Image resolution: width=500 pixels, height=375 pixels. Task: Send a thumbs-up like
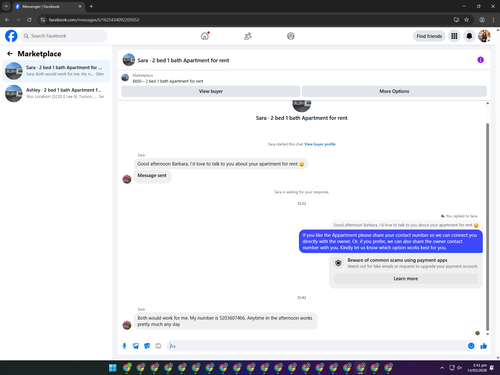484,346
